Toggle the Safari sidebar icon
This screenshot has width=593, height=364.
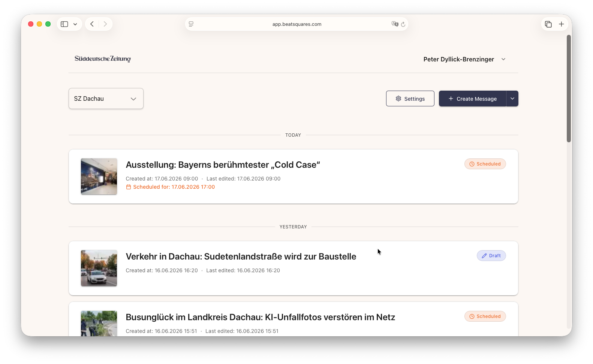[64, 24]
